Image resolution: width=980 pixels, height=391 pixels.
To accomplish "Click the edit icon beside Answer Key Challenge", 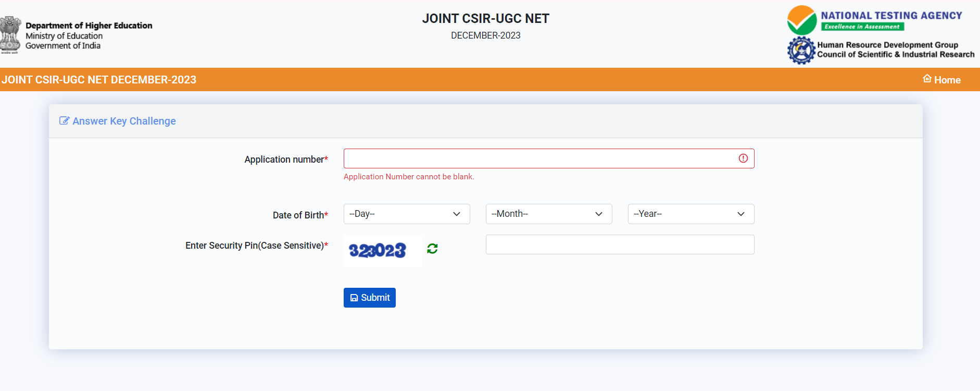I will [x=64, y=121].
